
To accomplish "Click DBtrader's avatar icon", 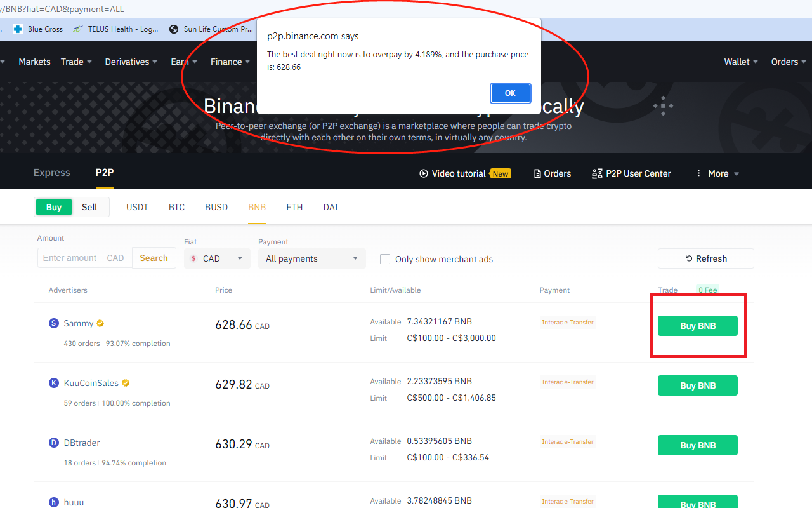I will (53, 443).
